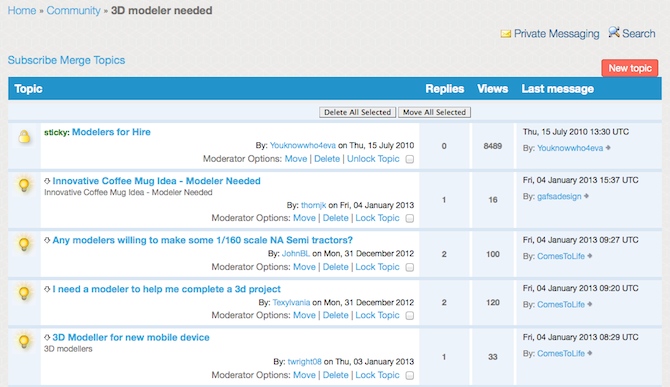Click the 8489 views count
This screenshot has height=387, width=670.
(x=493, y=146)
